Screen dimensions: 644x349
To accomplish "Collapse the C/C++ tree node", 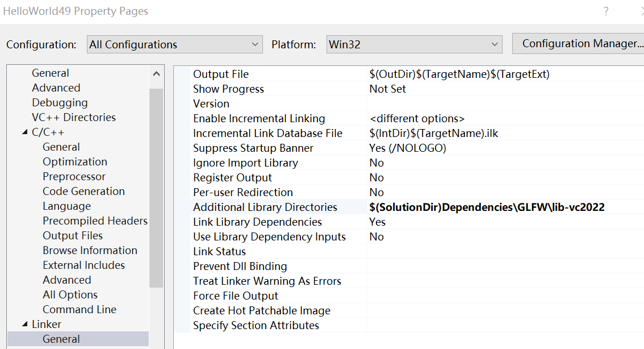I will pos(24,132).
